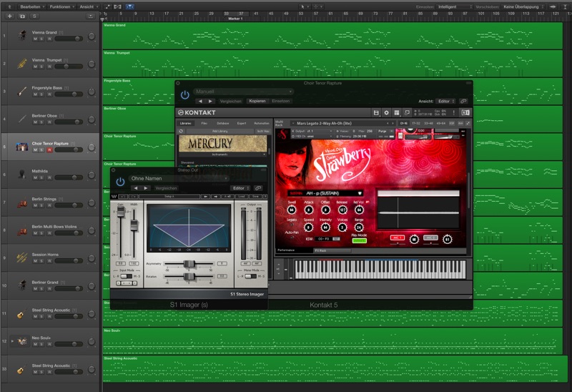
Task: Click the MIC 1 button in Strawberry
Action: [x=397, y=238]
